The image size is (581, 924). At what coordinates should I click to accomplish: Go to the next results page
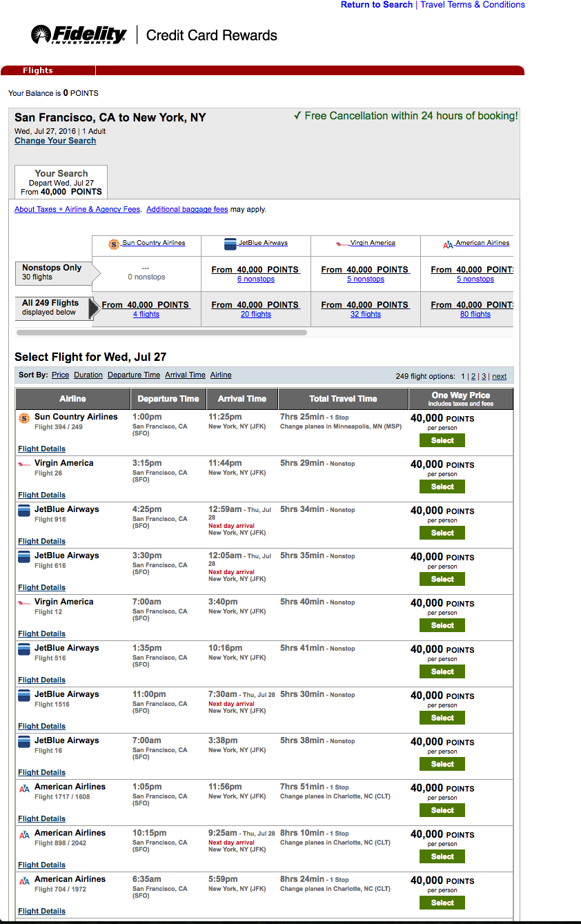(500, 377)
